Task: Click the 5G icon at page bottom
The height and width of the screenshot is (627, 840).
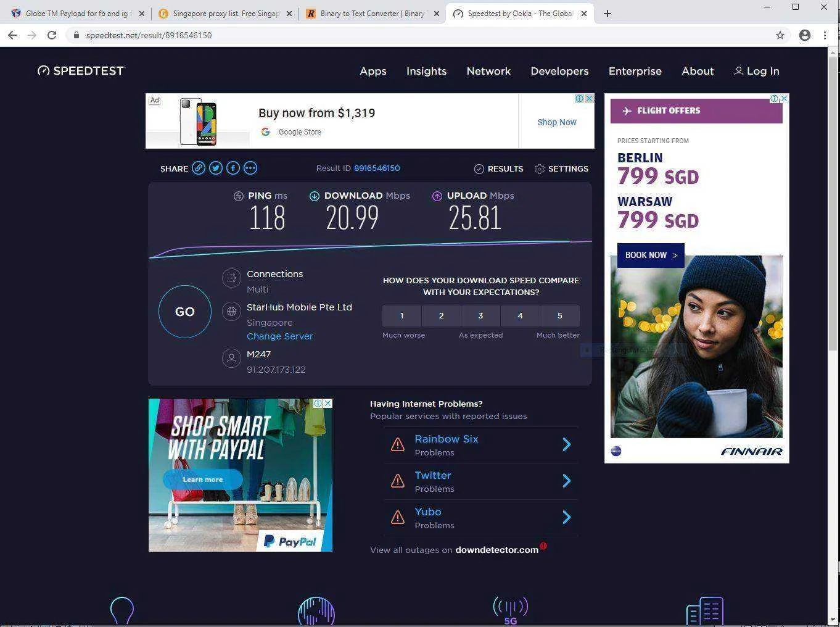Action: (x=510, y=610)
